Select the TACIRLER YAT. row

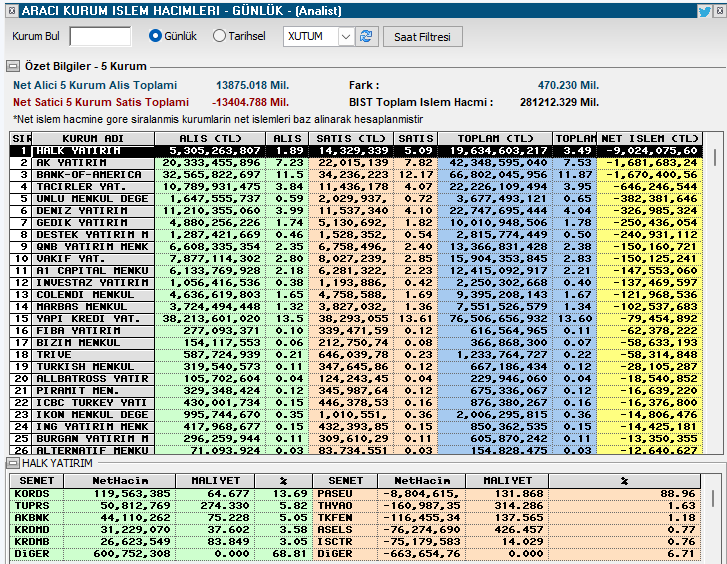pyautogui.click(x=356, y=186)
